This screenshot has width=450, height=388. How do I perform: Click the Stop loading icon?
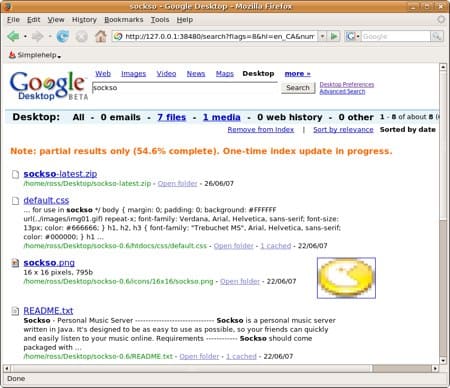82,36
